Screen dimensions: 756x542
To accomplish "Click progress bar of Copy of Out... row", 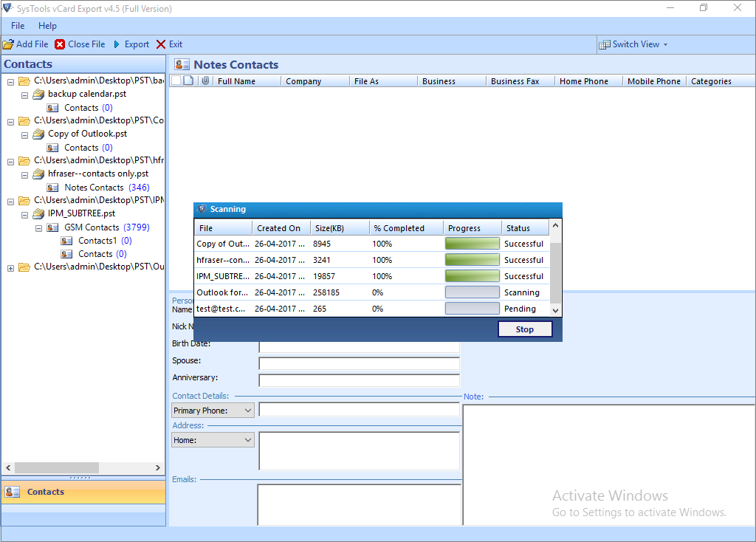I will pyautogui.click(x=472, y=244).
